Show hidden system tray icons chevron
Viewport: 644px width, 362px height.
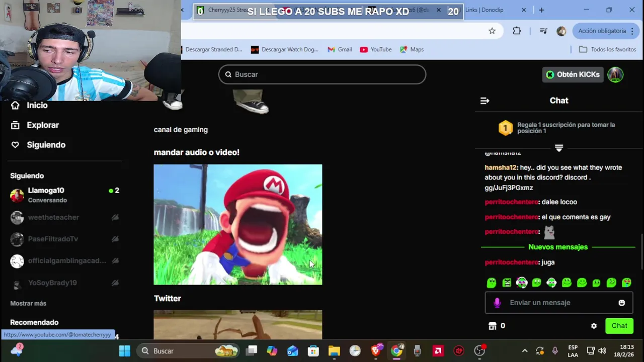click(525, 351)
